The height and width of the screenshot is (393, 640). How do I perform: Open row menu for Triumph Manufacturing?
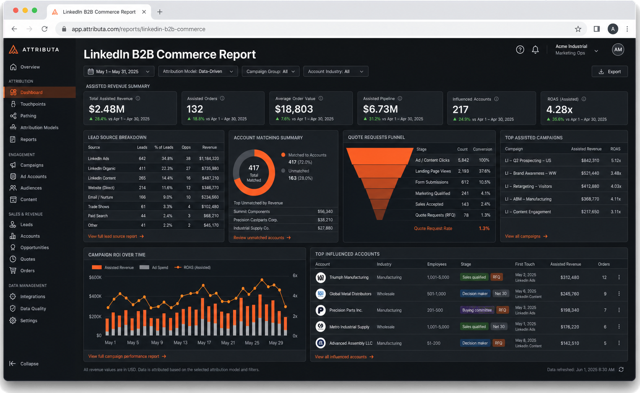pyautogui.click(x=619, y=277)
